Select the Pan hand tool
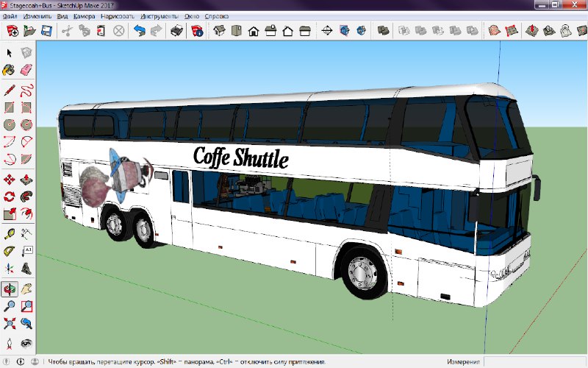 (26, 288)
